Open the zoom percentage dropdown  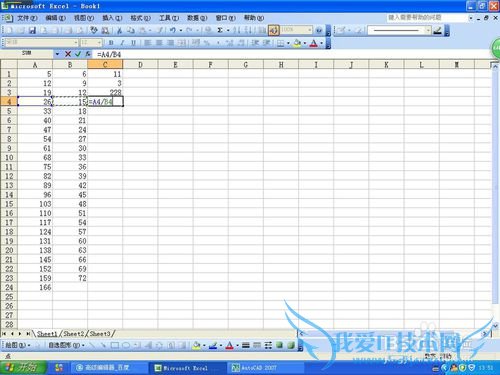(310, 30)
